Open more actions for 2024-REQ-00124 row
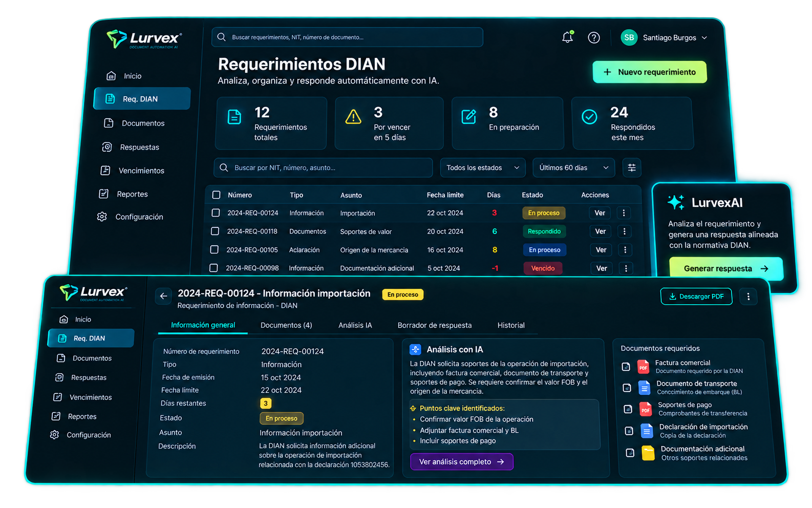The image size is (812, 508). (x=624, y=213)
